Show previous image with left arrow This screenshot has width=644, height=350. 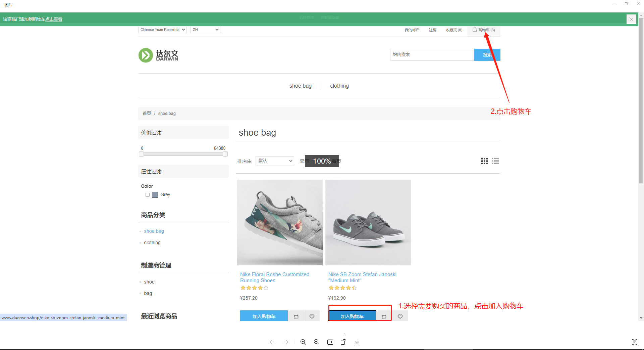click(272, 342)
